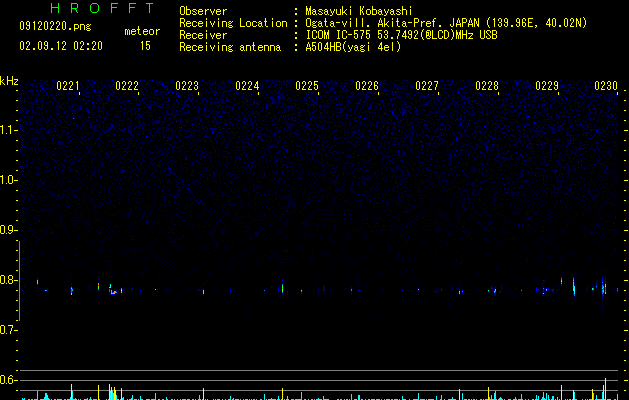Click the Observer label
Viewport: 629px width, 400px height.
pyautogui.click(x=203, y=11)
